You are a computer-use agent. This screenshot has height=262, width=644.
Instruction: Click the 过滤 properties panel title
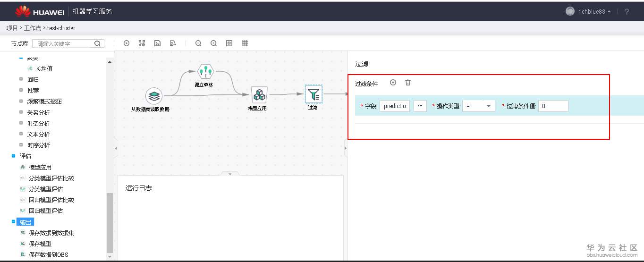click(362, 64)
